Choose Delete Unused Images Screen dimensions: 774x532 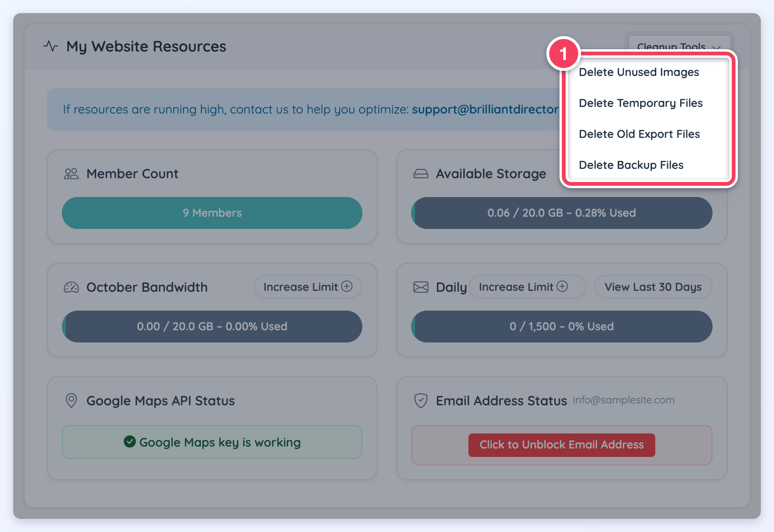pos(648,72)
